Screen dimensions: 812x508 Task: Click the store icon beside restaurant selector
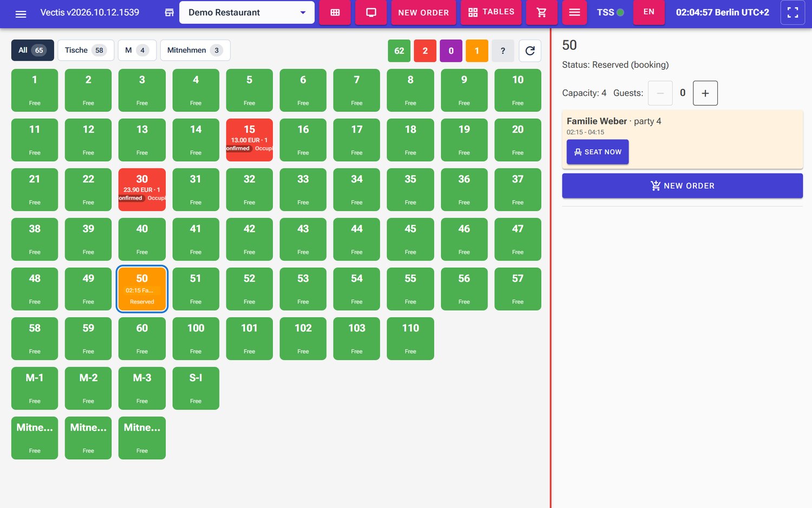click(x=169, y=12)
